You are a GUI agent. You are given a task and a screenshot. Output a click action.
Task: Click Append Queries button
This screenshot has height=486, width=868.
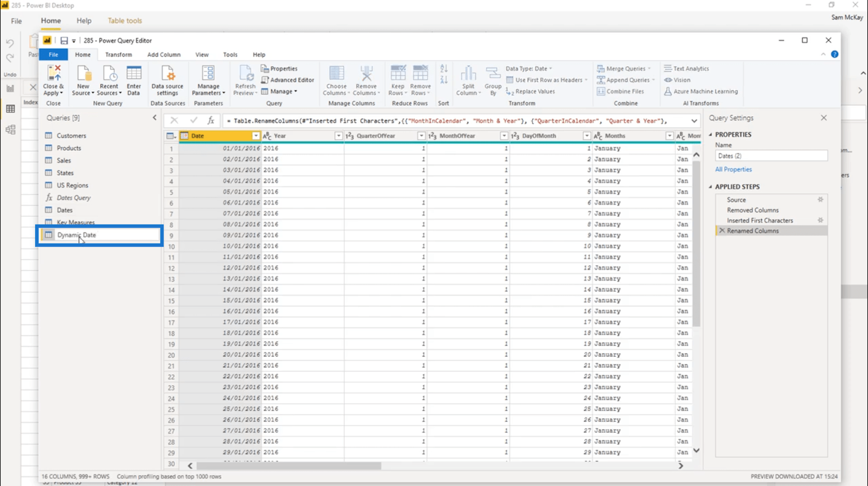click(x=626, y=80)
